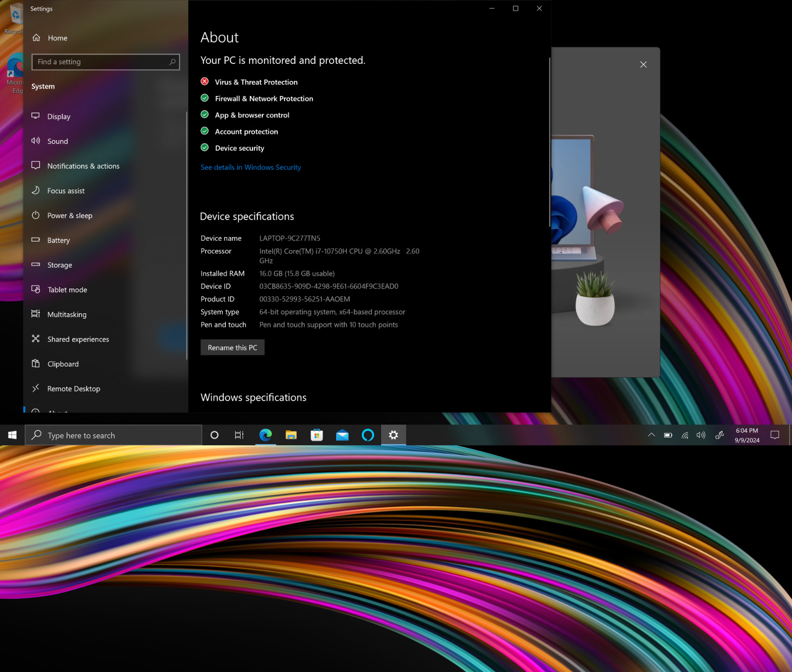Open Windows Ink Workspace pen icon
Viewport: 792px width, 672px height.
[x=720, y=435]
